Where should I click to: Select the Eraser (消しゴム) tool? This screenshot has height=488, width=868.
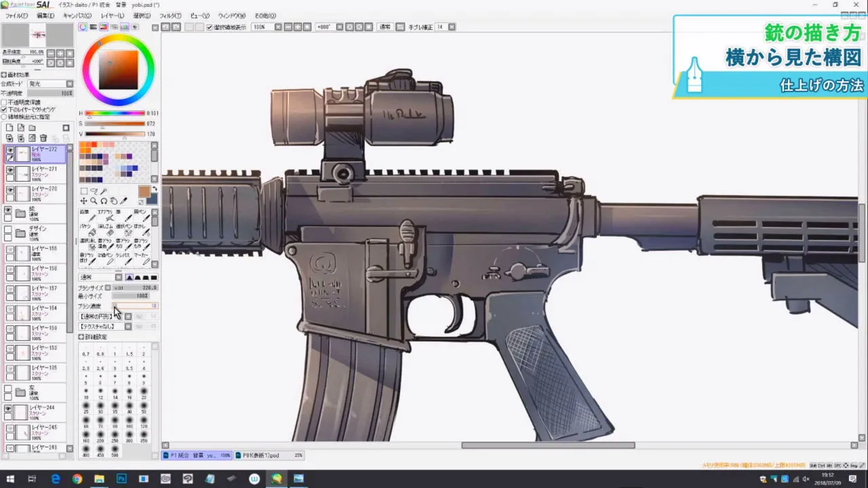point(107,229)
